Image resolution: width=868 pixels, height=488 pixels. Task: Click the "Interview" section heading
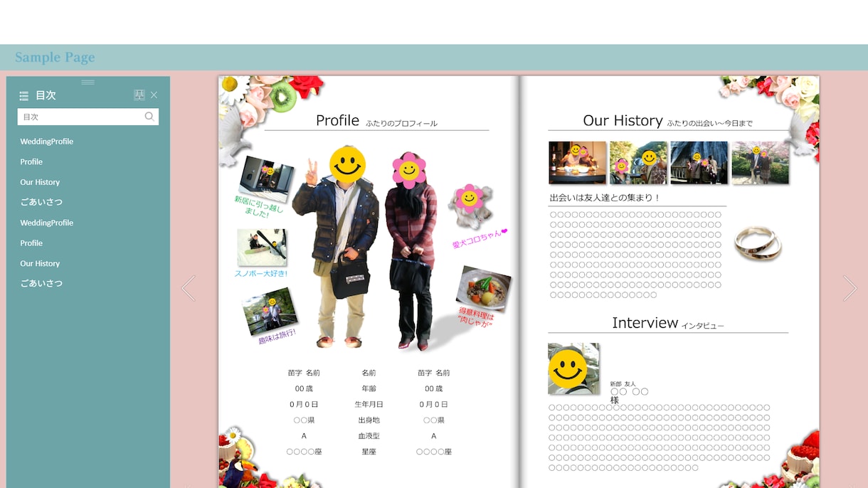[645, 323]
